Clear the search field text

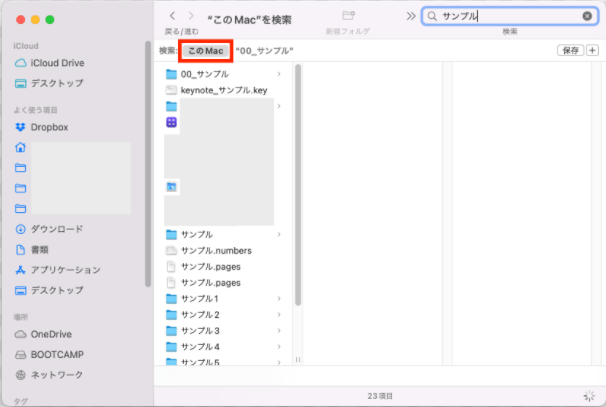coord(587,16)
